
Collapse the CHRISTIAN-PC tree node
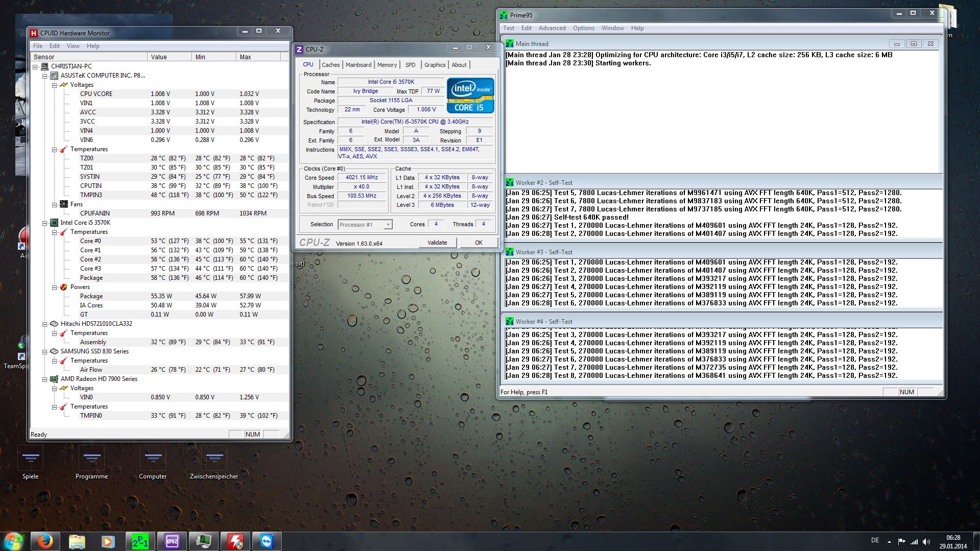35,66
